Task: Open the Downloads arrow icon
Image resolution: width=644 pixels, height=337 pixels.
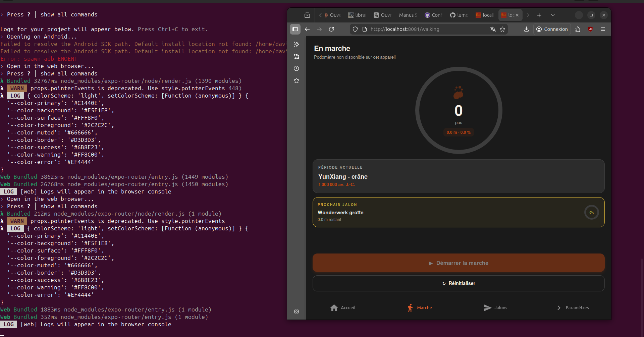Action: pyautogui.click(x=526, y=29)
